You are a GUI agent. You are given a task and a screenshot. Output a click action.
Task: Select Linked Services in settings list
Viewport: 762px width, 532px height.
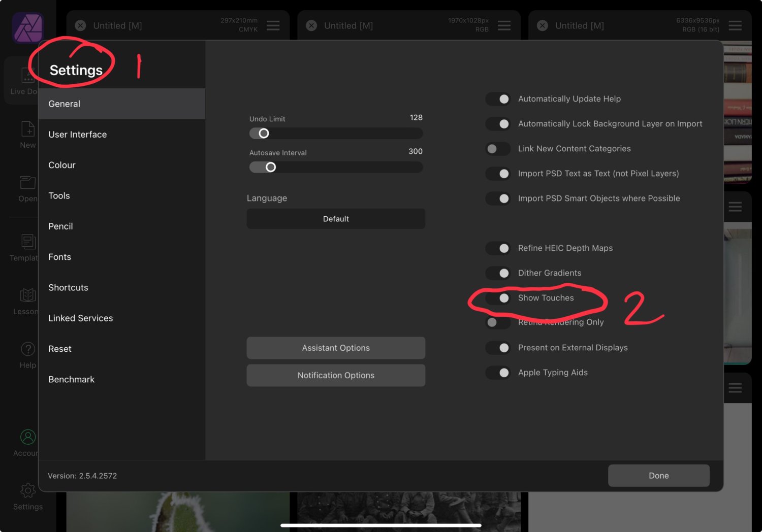[x=122, y=318]
